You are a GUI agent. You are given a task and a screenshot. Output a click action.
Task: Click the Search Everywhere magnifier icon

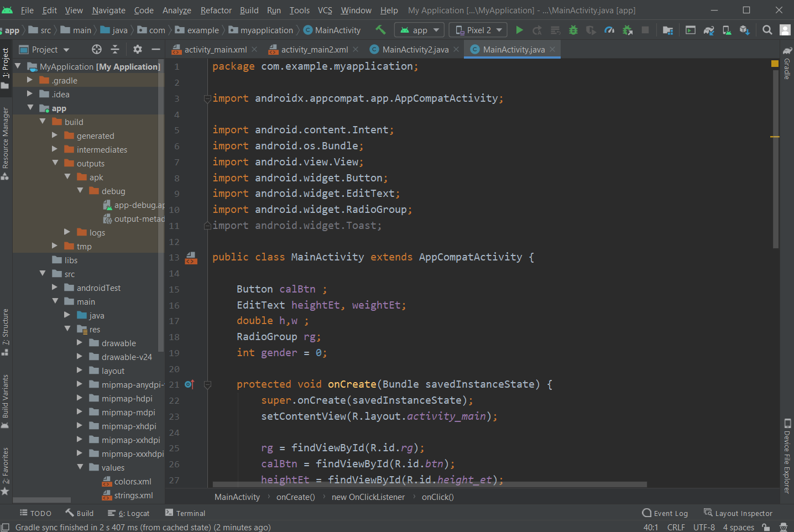(767, 30)
